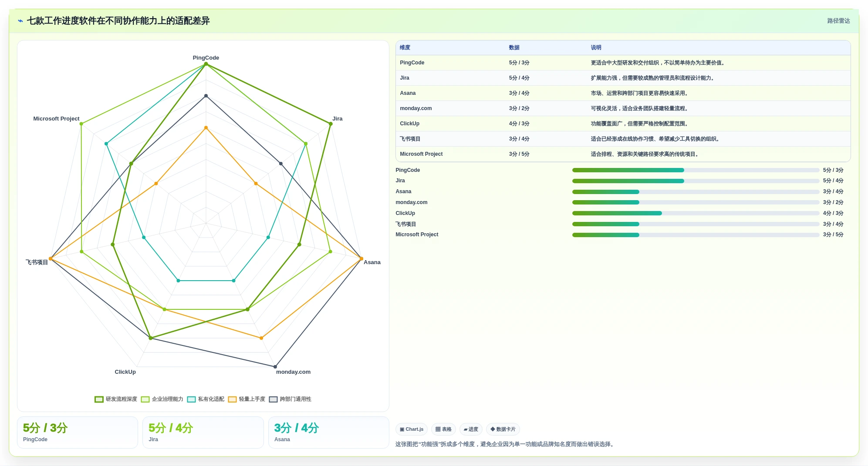Image resolution: width=868 pixels, height=466 pixels.
Task: Click the blue header icon beside title
Action: coord(20,21)
